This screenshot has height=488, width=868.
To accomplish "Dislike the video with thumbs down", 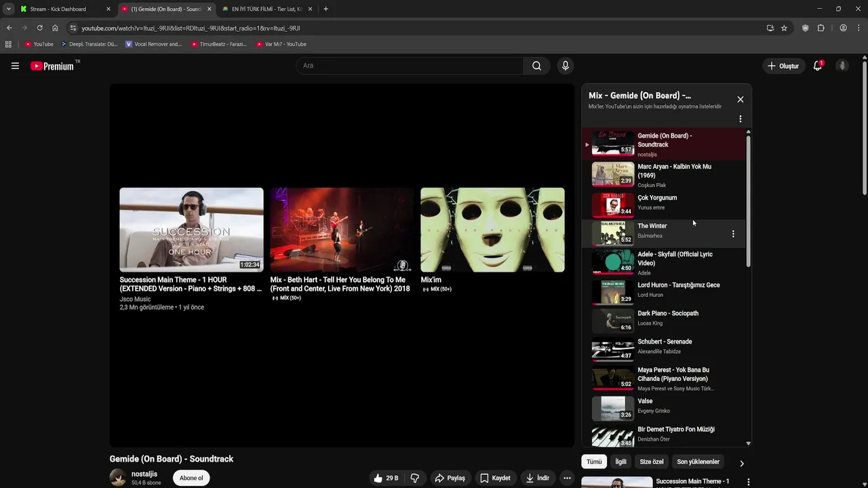I will click(x=415, y=478).
